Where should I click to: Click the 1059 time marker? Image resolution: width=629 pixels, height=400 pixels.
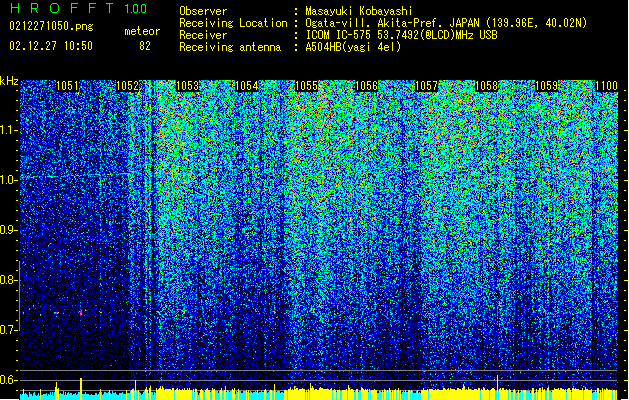point(547,86)
